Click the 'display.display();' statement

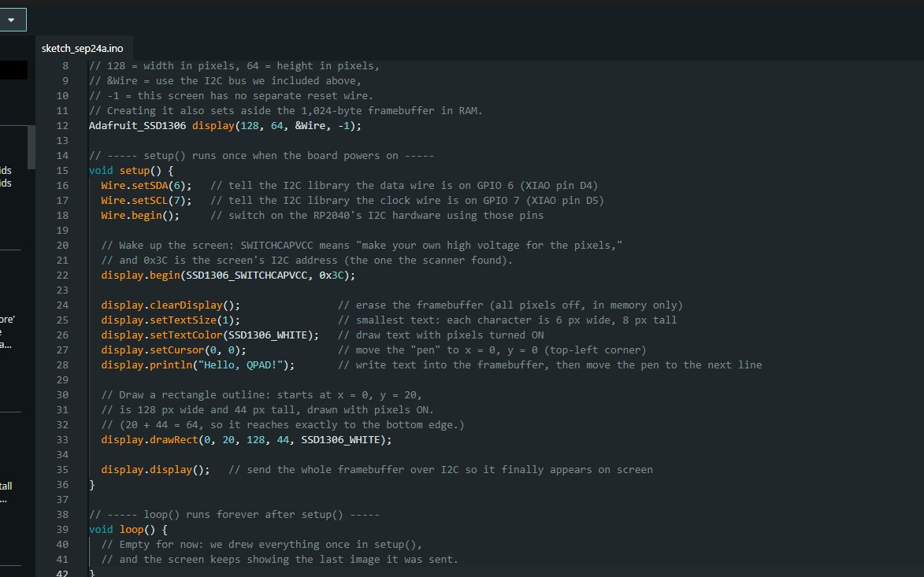(155, 470)
